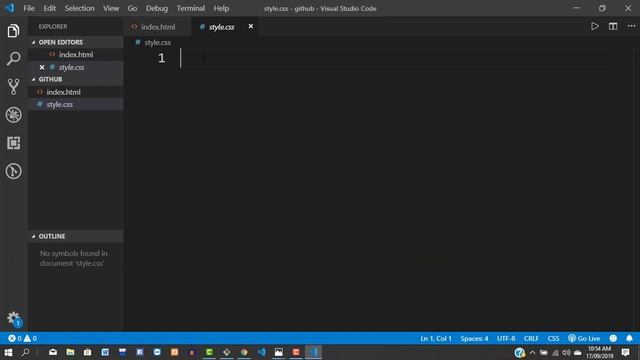640x360 pixels.
Task: Open the Source Control view
Action: (x=13, y=87)
